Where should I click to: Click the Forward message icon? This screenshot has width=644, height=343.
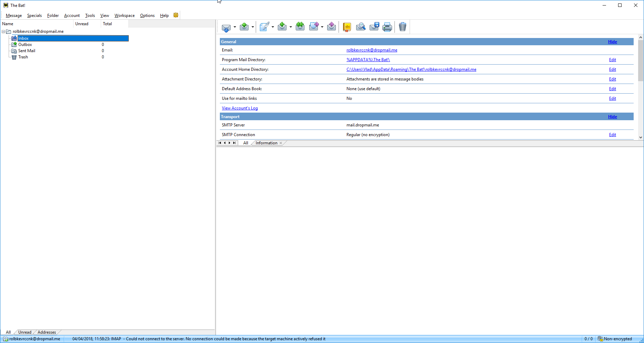(x=314, y=27)
